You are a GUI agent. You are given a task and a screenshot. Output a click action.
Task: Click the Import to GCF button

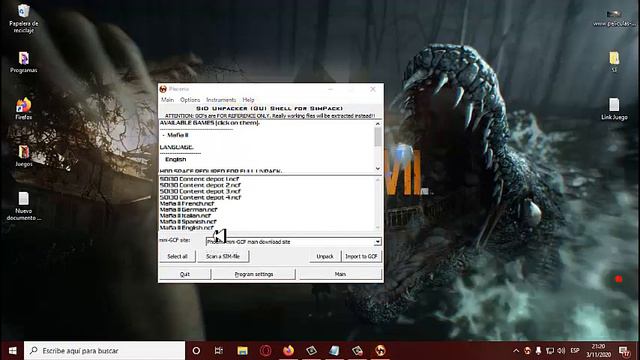tap(361, 256)
